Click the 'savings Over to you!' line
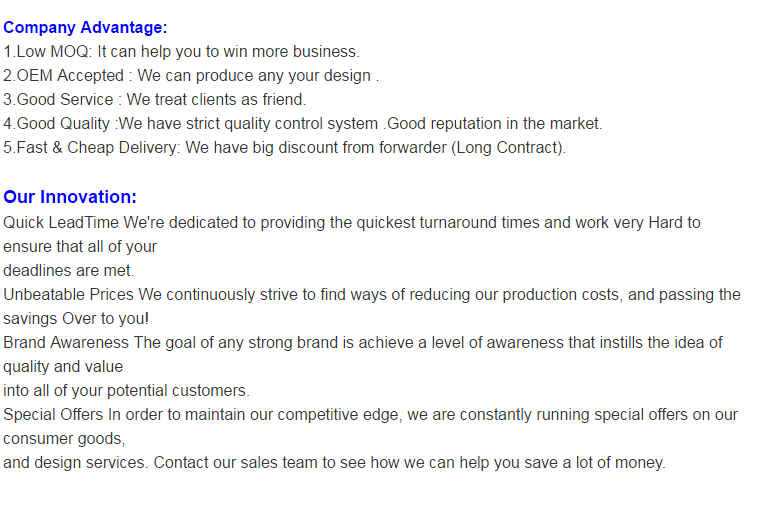Viewport: 764px width, 506px height. pyautogui.click(x=76, y=319)
